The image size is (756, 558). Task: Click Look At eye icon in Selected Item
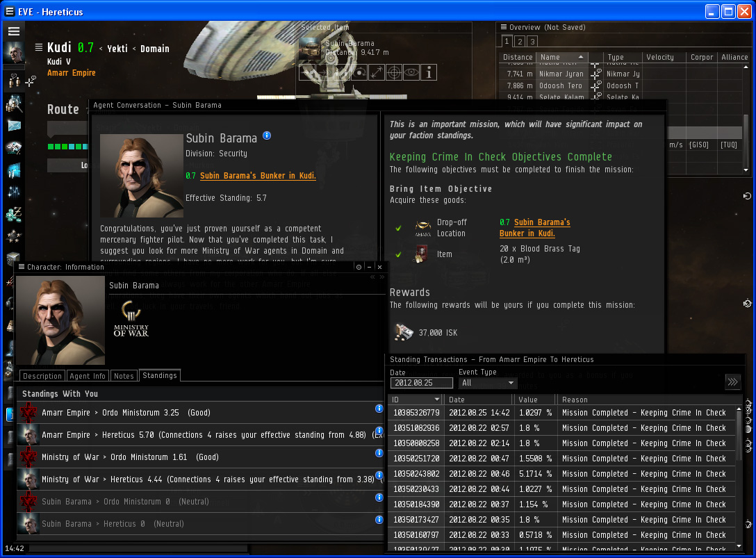[411, 73]
